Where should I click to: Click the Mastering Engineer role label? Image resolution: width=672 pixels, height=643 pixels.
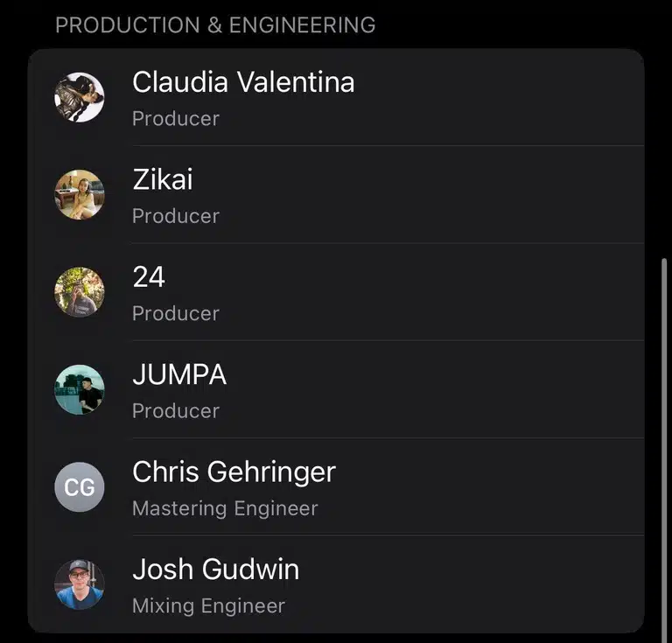tap(225, 508)
